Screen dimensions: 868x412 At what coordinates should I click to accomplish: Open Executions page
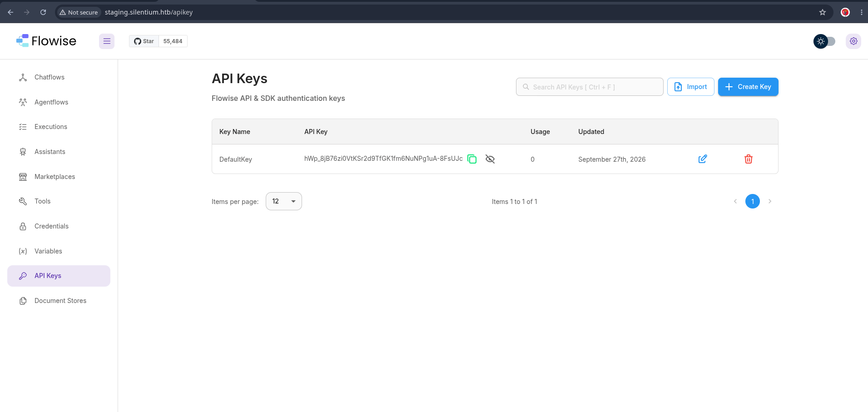[59, 127]
